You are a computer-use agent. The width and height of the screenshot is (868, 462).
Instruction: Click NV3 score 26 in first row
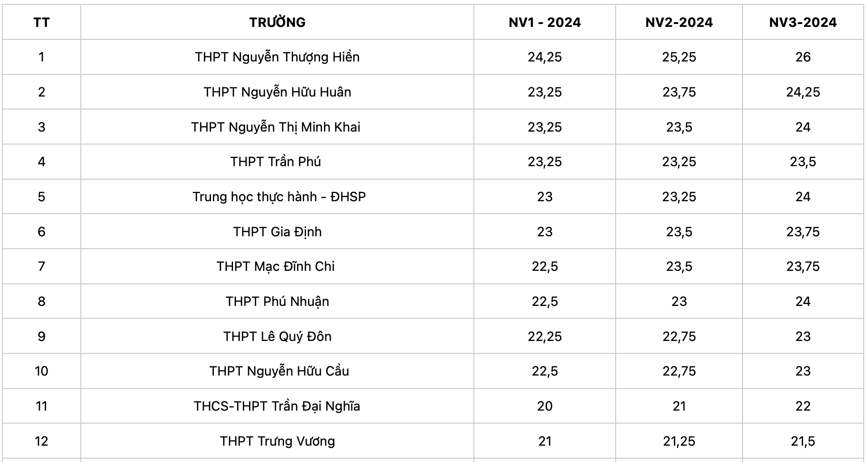point(803,57)
